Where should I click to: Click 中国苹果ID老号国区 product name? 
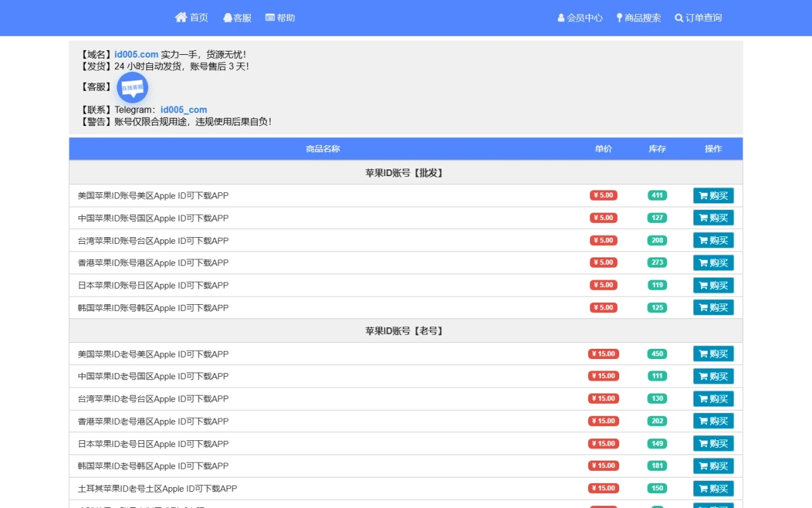tap(153, 376)
